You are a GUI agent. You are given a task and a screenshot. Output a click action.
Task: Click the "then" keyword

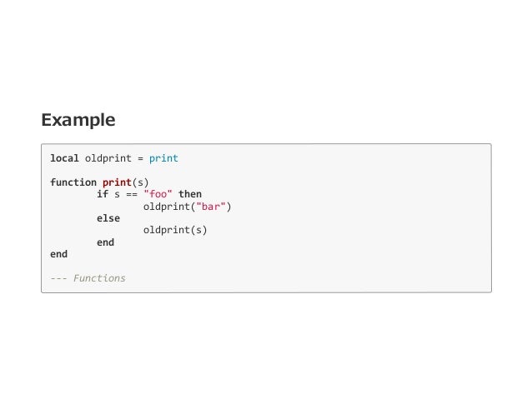(x=190, y=194)
